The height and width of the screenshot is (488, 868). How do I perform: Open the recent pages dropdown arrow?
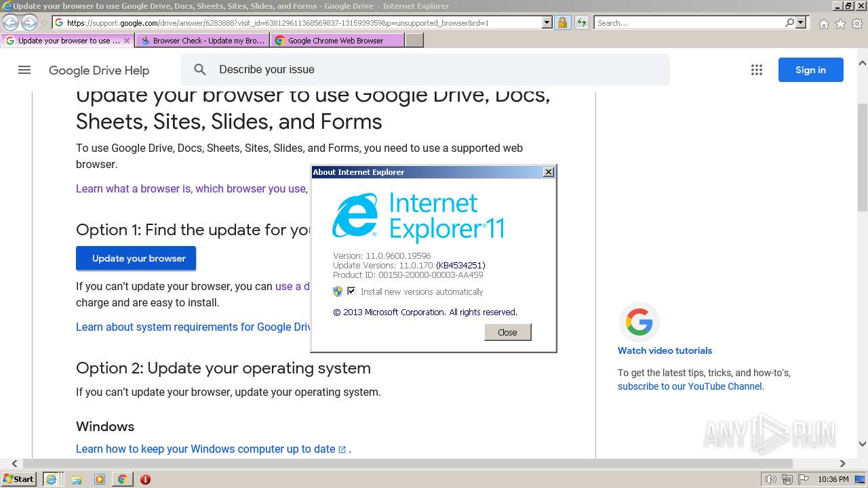click(x=44, y=23)
